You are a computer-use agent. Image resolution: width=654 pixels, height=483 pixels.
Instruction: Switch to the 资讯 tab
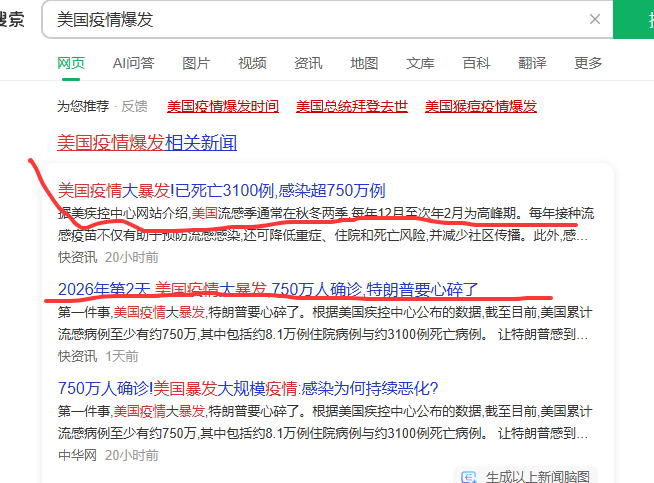click(308, 63)
